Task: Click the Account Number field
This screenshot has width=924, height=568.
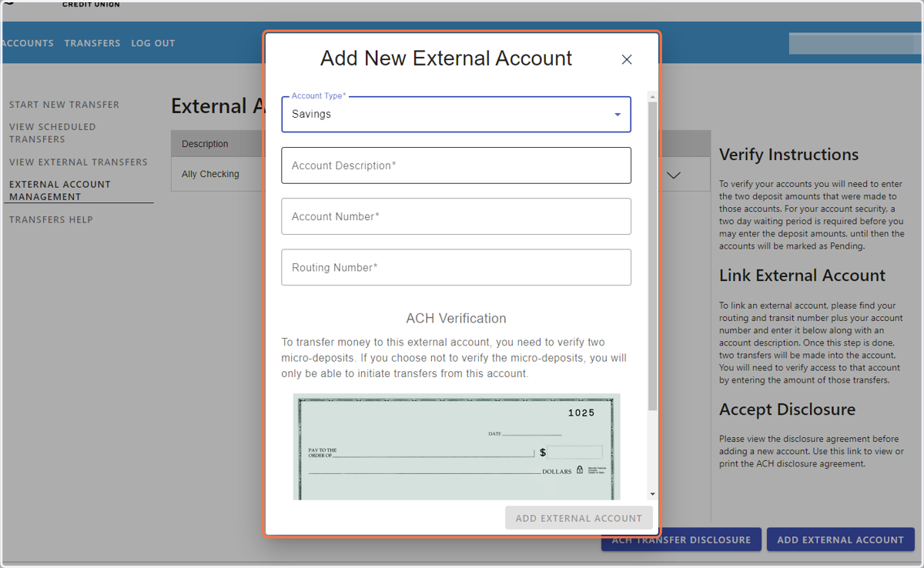Action: [x=456, y=216]
